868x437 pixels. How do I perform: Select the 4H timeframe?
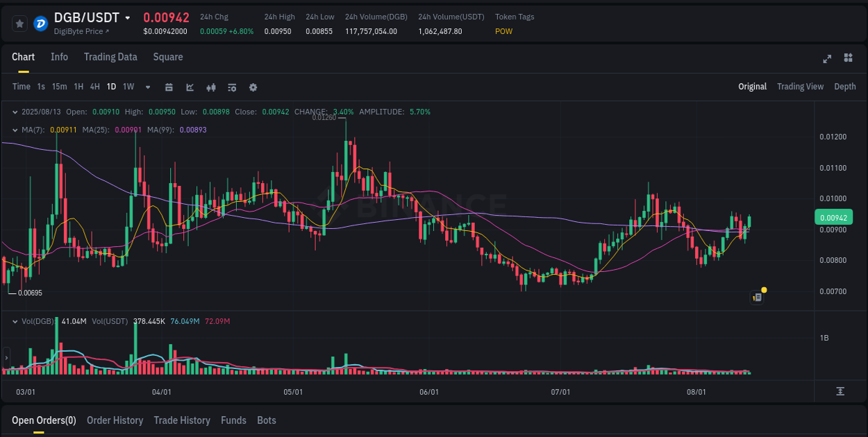(x=94, y=87)
